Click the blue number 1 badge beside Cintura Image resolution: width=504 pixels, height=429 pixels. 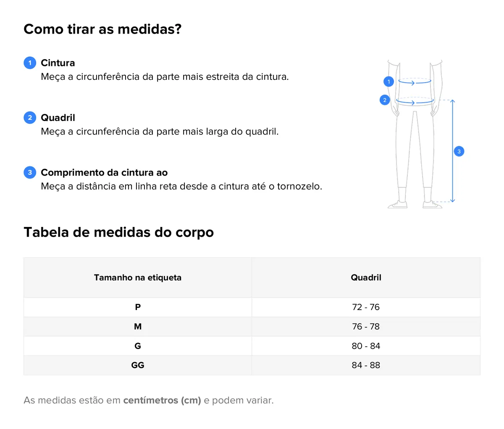30,63
